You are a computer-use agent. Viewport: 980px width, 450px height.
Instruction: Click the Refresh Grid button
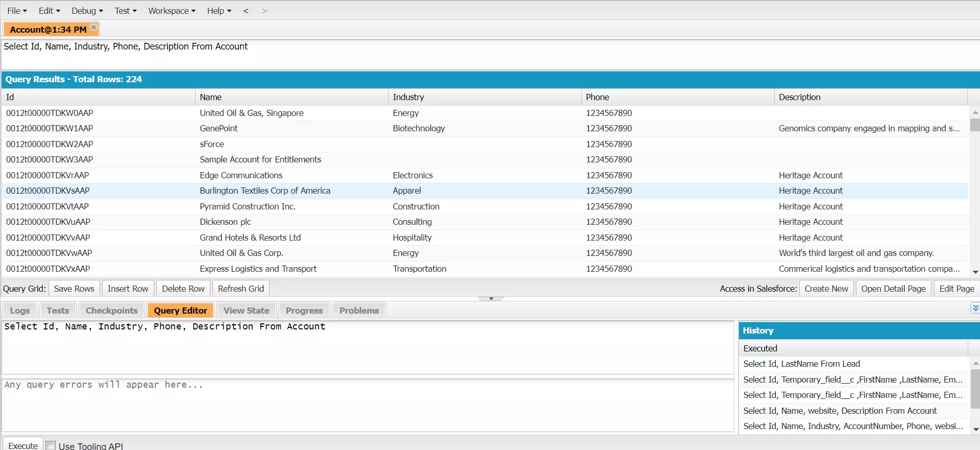tap(241, 289)
